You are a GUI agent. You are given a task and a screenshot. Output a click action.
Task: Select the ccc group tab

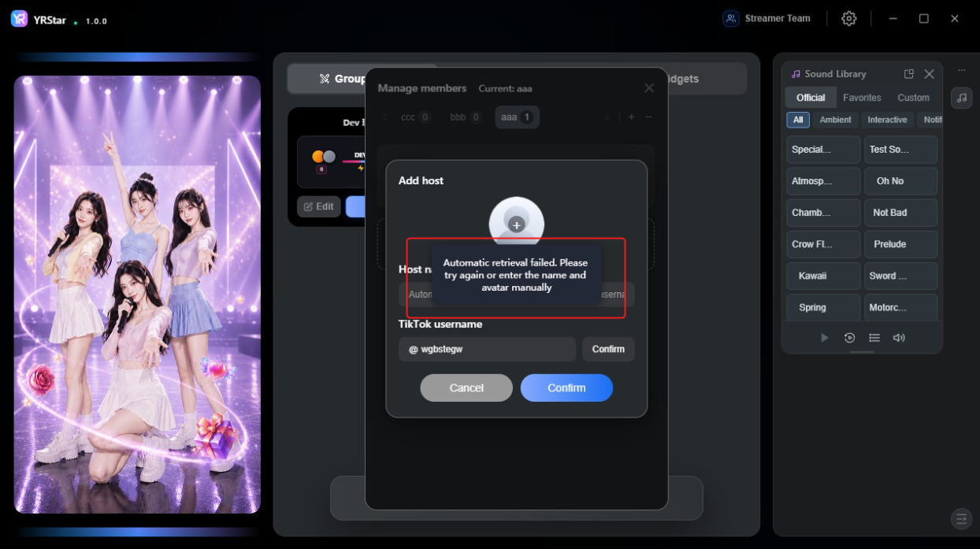415,117
